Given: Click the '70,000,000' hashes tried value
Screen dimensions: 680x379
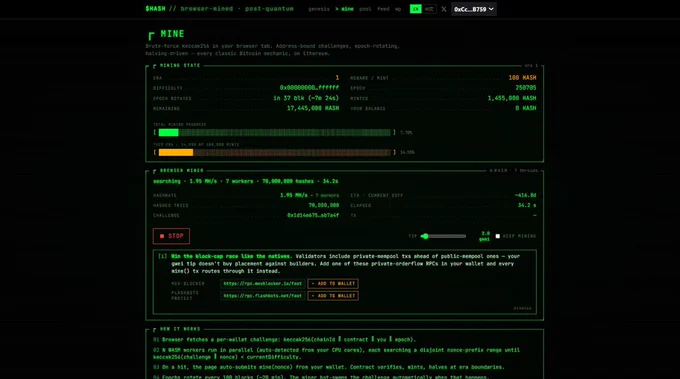Looking at the screenshot, I should point(324,205).
